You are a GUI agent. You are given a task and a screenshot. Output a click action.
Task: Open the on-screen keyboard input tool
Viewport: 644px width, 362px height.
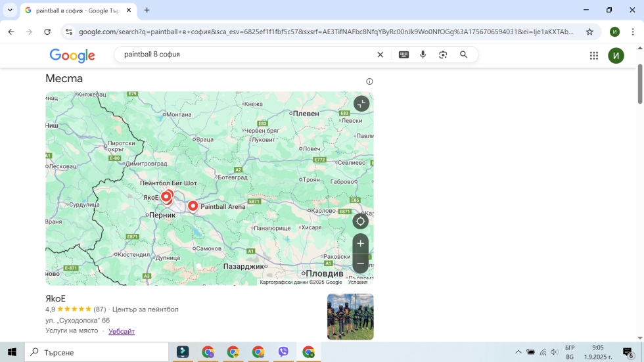coord(403,55)
